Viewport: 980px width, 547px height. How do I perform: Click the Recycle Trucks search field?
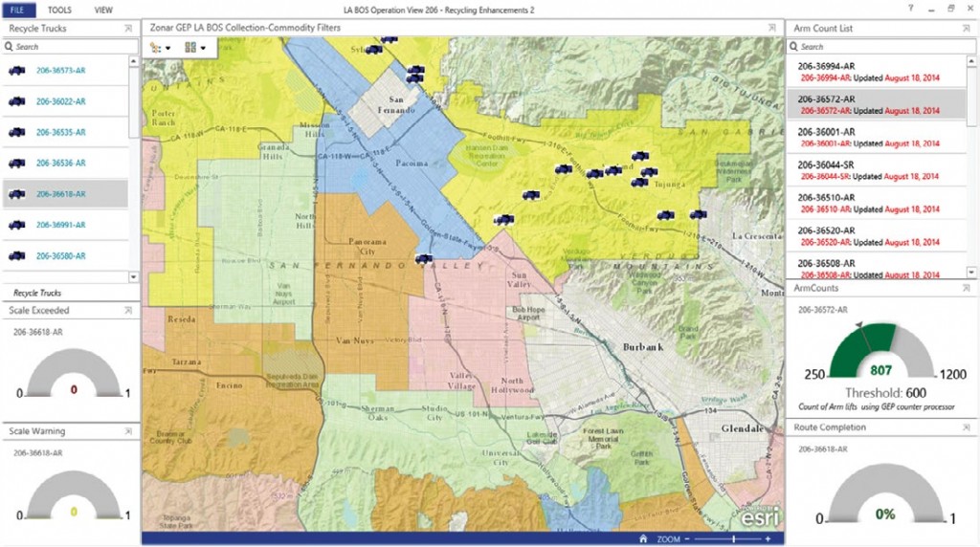(x=70, y=47)
